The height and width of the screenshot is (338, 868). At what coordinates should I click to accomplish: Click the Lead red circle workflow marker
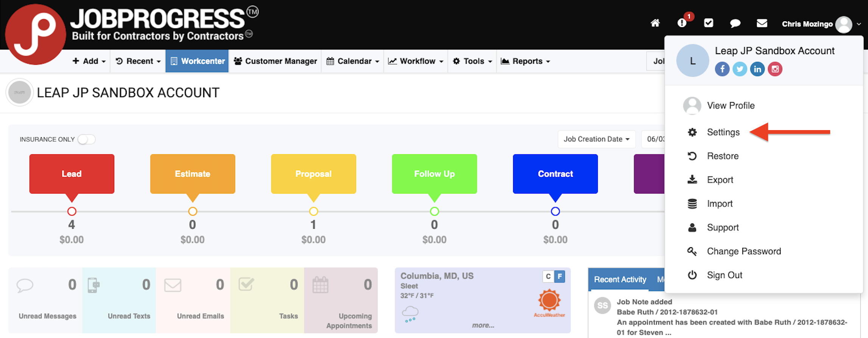coord(72,211)
